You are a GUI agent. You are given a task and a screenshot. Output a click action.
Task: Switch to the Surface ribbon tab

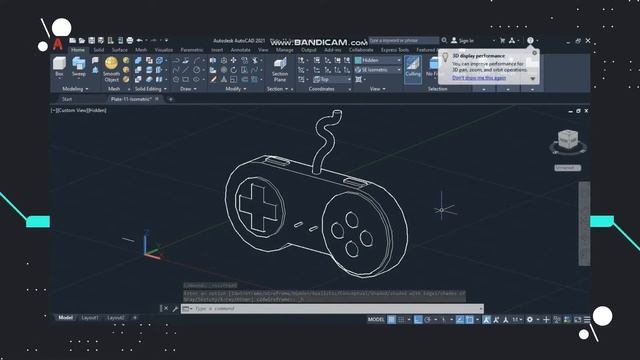point(120,50)
